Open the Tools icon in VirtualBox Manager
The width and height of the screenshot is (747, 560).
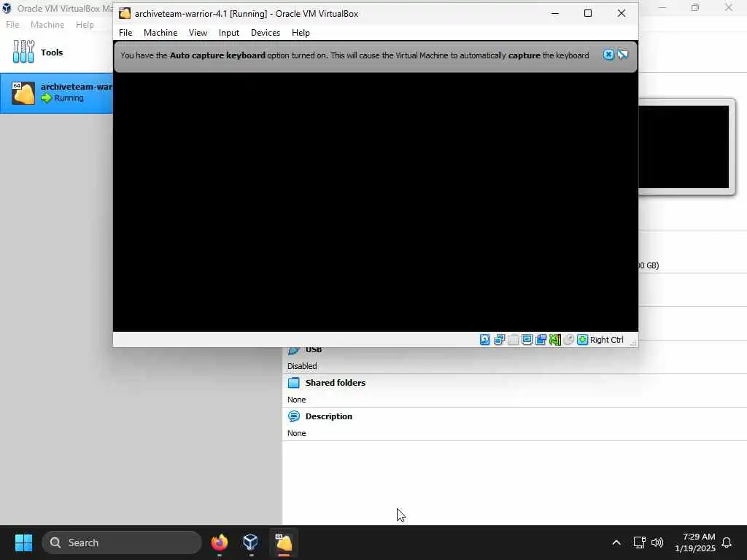point(23,52)
